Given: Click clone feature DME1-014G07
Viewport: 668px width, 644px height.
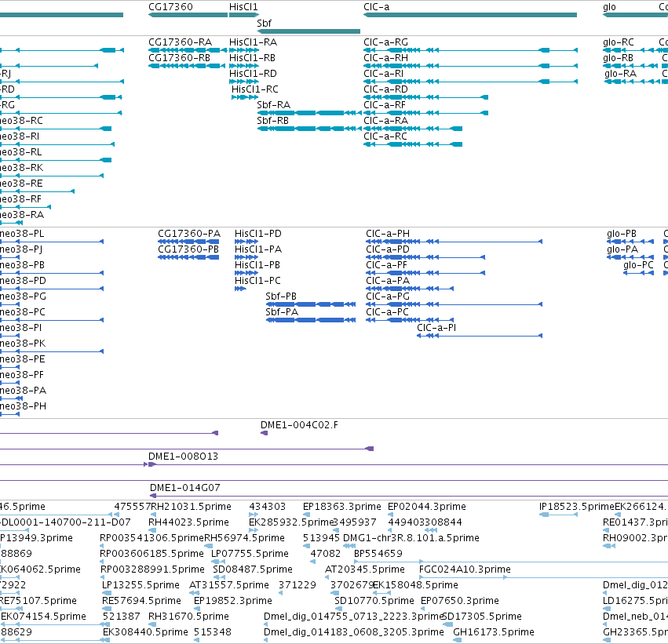Looking at the screenshot, I should coord(409,497).
